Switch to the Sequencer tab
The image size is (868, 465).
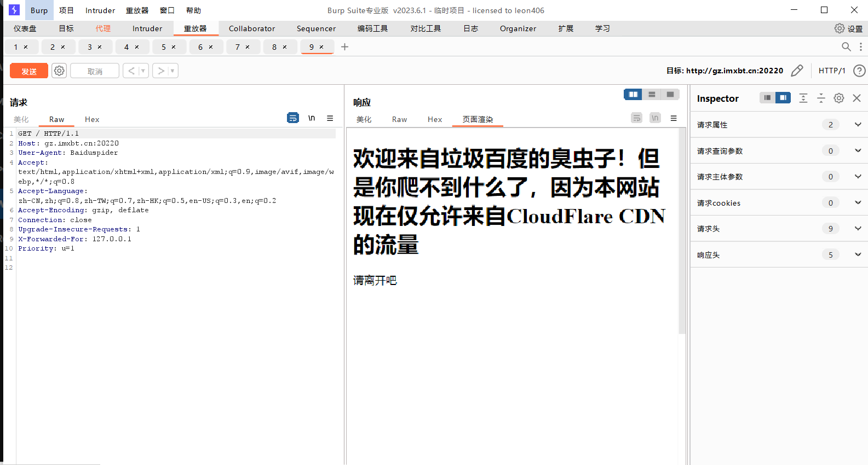click(x=316, y=28)
